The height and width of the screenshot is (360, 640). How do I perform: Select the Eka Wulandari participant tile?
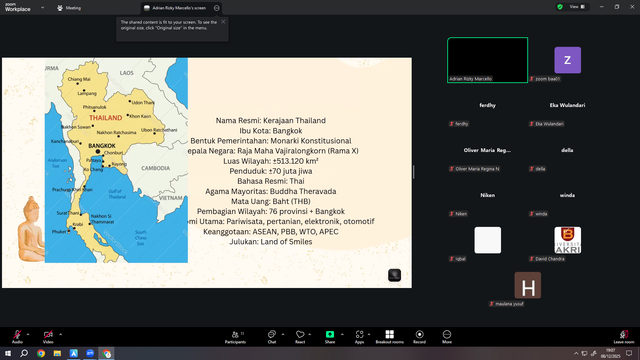567,105
